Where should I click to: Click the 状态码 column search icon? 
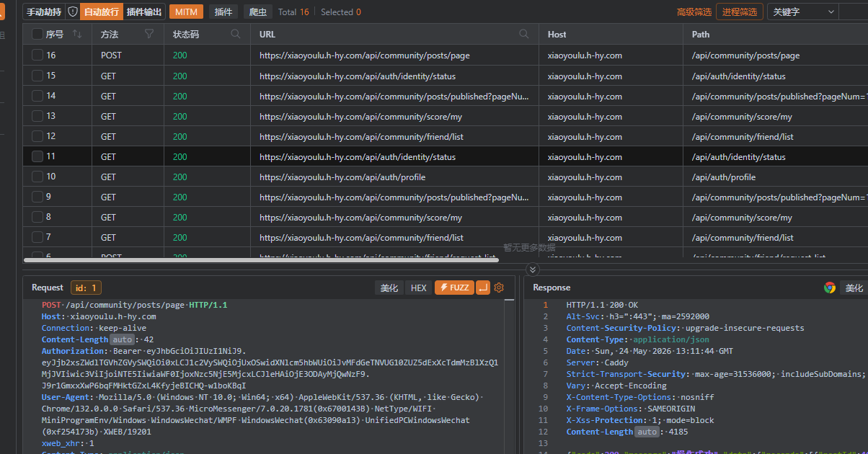[236, 34]
